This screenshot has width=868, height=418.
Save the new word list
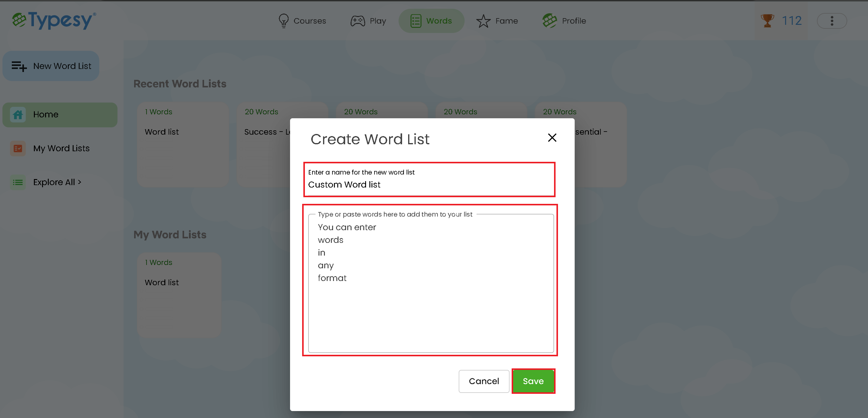533,381
